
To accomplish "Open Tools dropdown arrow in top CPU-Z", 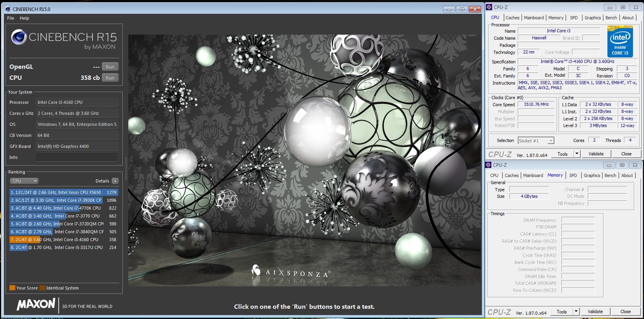I will (577, 154).
